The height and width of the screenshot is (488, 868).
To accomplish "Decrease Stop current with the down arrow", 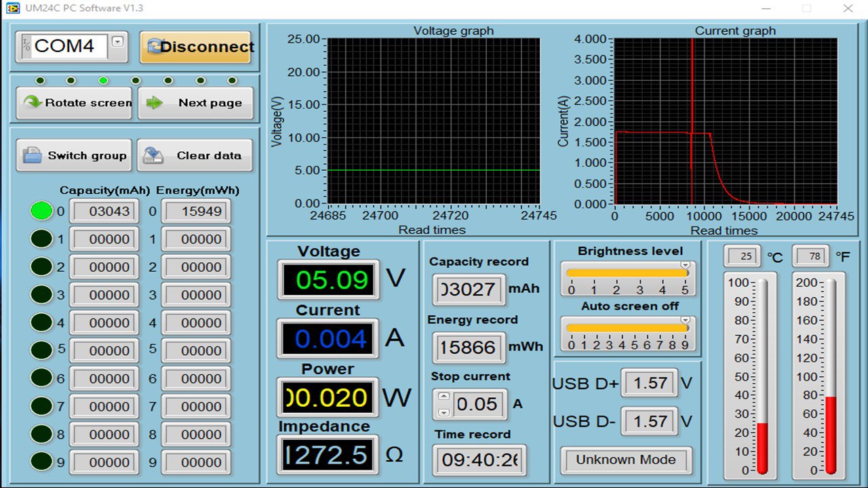I will (443, 412).
